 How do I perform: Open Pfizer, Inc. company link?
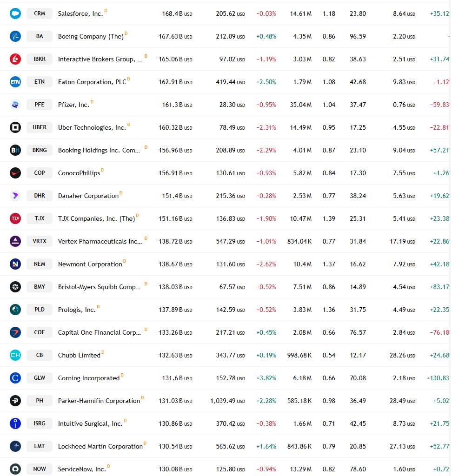pos(73,105)
